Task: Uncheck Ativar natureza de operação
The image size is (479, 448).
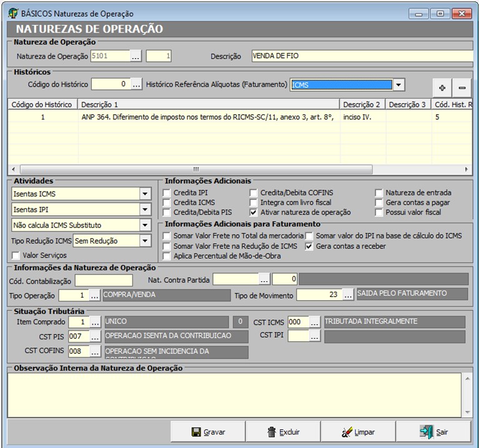Action: click(254, 212)
